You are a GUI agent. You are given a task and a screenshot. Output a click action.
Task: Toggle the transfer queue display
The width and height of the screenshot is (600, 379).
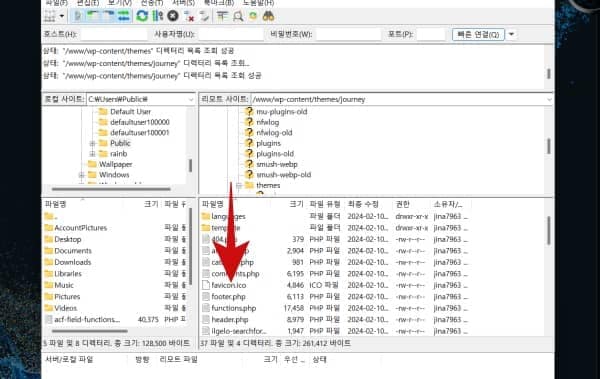pos(124,16)
